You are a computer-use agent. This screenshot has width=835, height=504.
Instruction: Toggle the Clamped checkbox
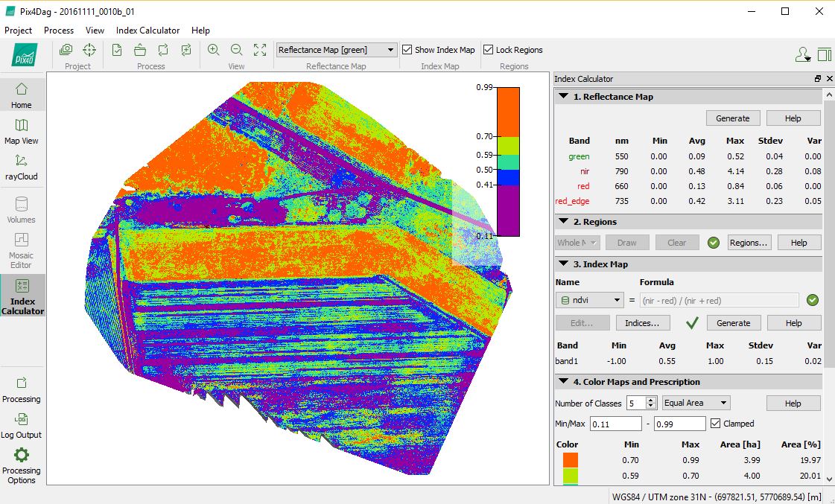(x=716, y=424)
